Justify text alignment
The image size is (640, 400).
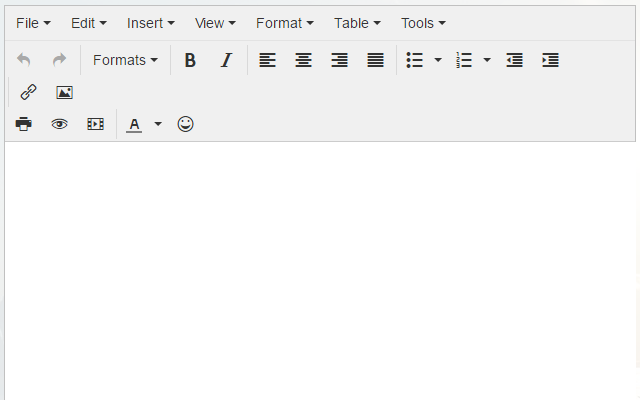coord(375,60)
